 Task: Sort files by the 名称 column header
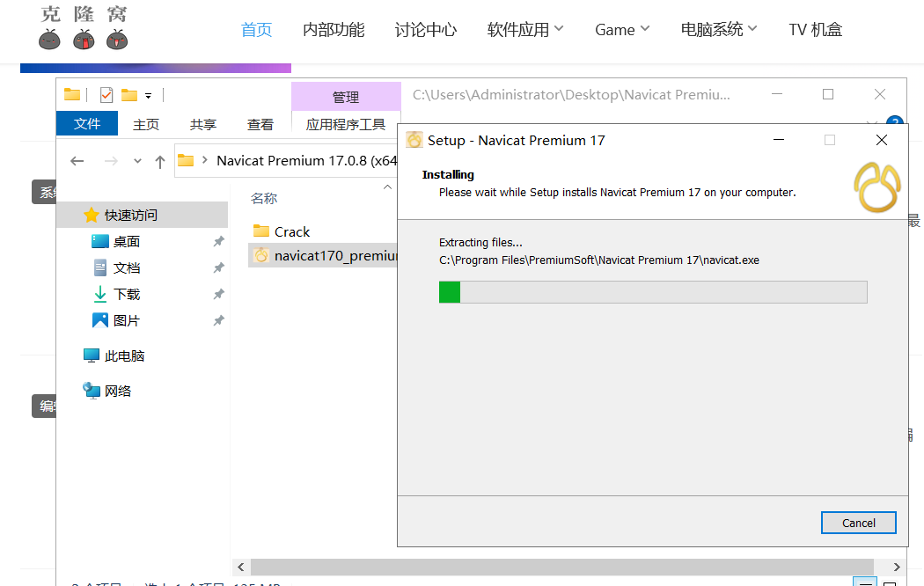point(264,199)
